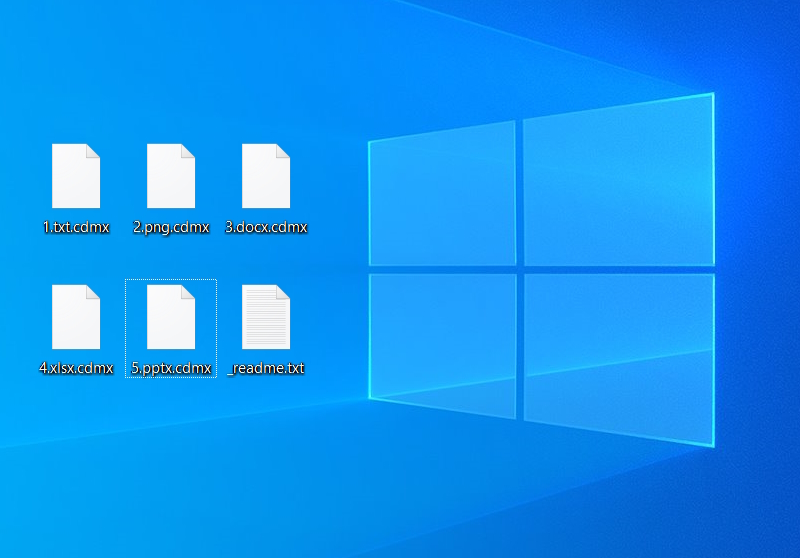Click the 2.png.cdmx name text
800x558 pixels.
coord(171,227)
